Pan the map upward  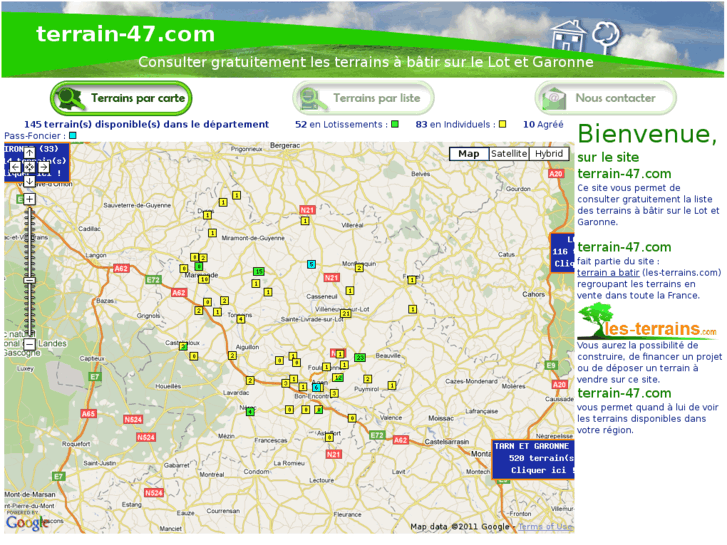pyautogui.click(x=29, y=153)
